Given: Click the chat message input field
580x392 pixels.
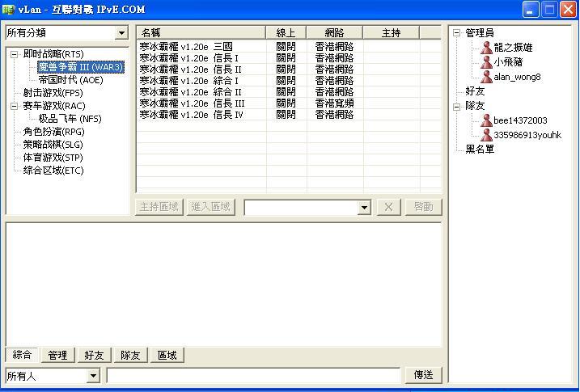Looking at the screenshot, I should [253, 375].
